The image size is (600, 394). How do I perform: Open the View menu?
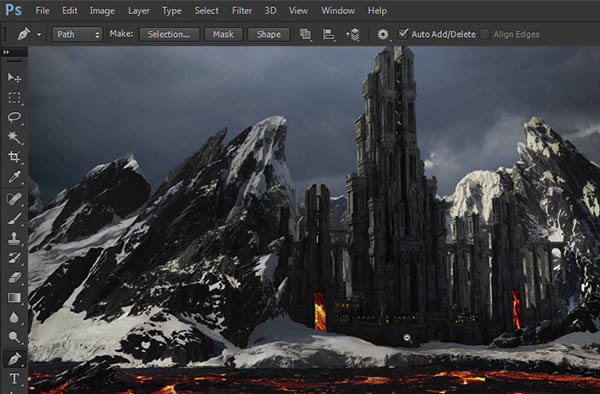(298, 11)
